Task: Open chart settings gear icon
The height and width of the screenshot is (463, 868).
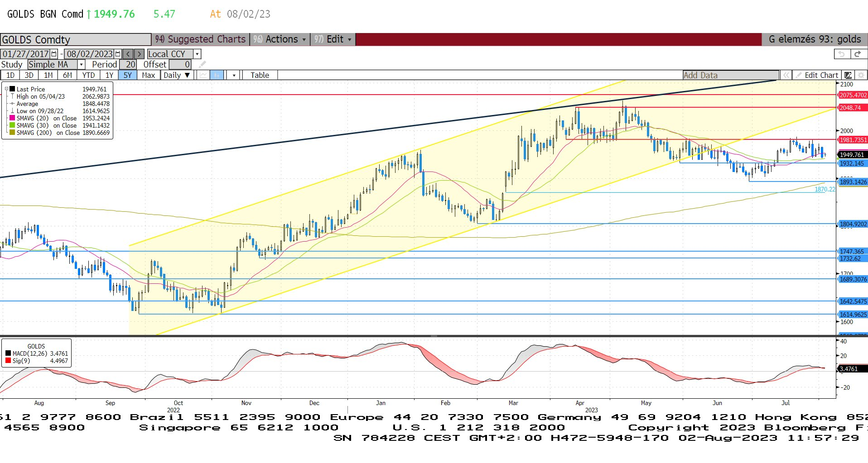Action: click(x=861, y=75)
